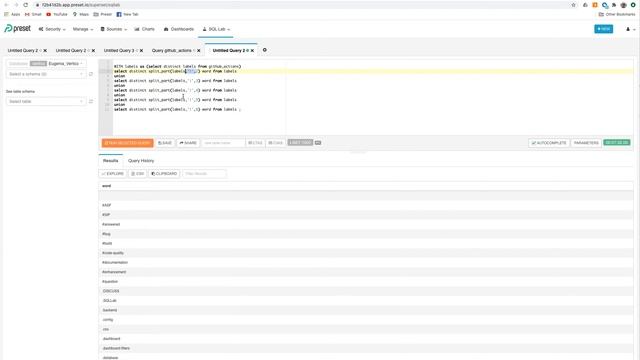Click the new table name field
Viewport: 640px width, 360px height.
point(223,143)
